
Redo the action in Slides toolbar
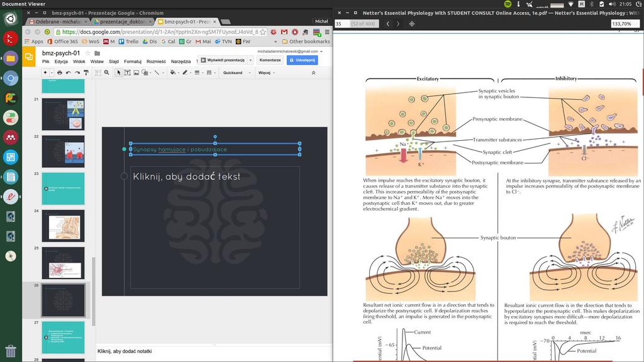coord(77,73)
